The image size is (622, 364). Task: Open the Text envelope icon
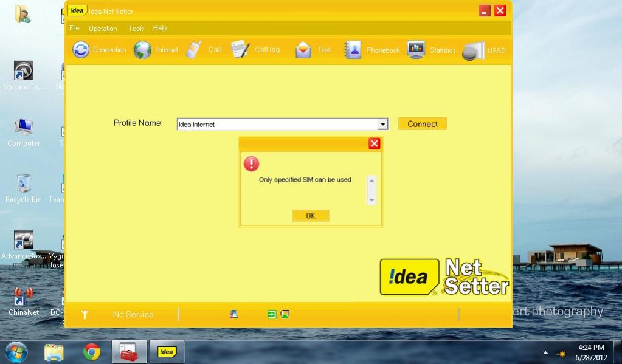303,50
